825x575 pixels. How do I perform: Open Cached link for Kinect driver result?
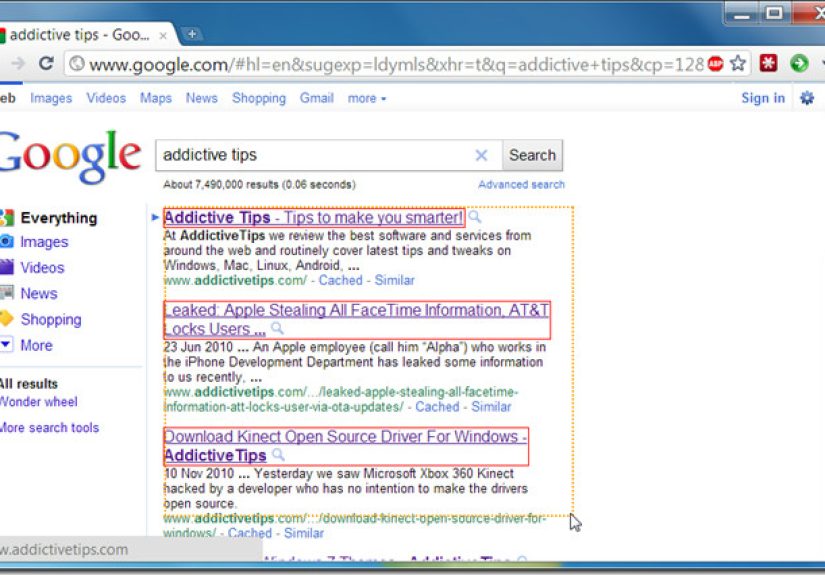pos(250,533)
